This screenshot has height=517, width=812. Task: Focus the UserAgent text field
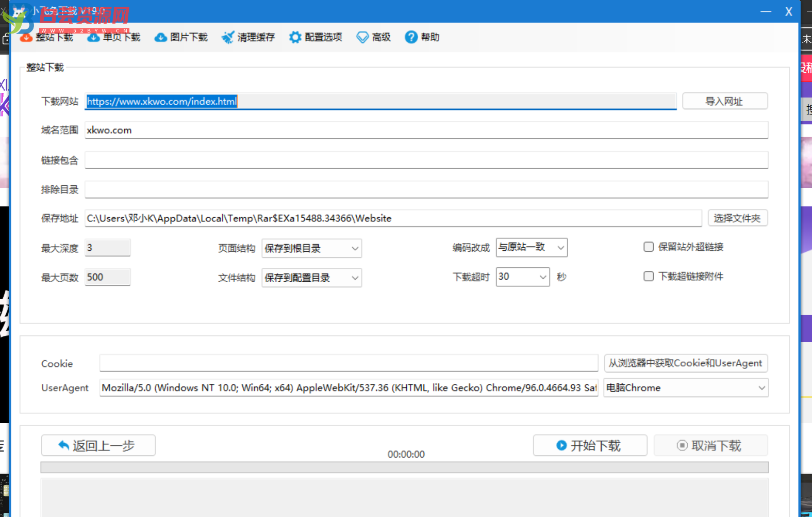pos(349,387)
